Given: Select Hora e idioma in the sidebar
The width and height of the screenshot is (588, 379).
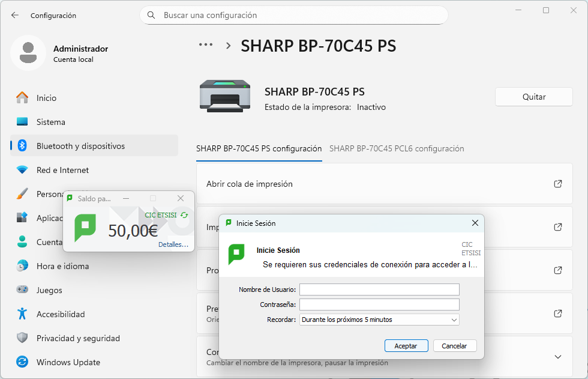Looking at the screenshot, I should coord(94,265).
